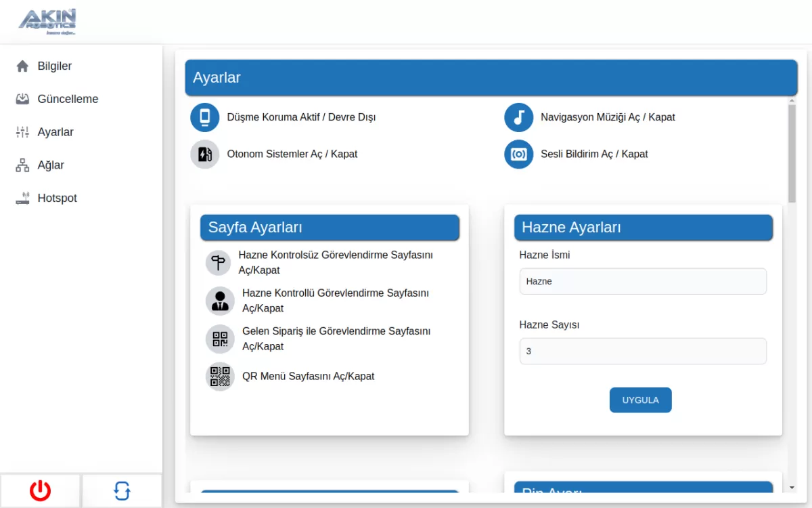
Task: Open Güncelleme in the sidebar
Action: (x=68, y=99)
